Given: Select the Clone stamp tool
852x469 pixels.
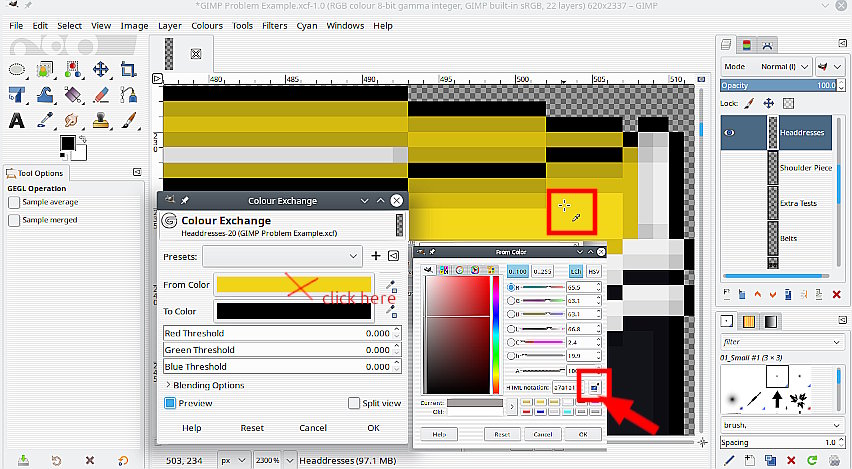Looking at the screenshot, I should [x=101, y=121].
